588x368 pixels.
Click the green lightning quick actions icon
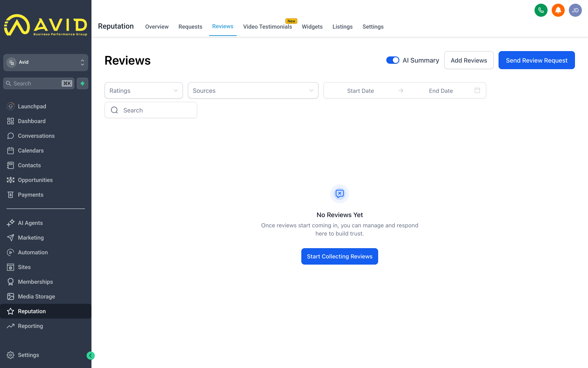click(x=82, y=83)
